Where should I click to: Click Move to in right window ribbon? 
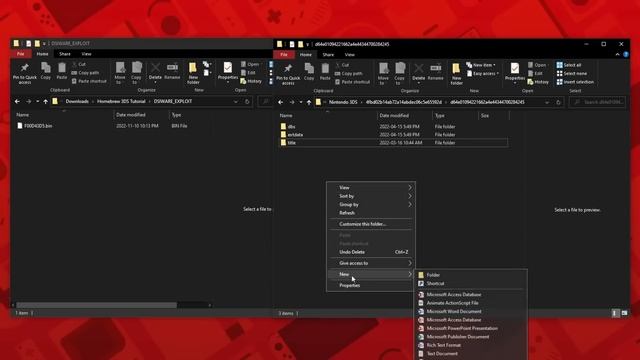(x=383, y=73)
